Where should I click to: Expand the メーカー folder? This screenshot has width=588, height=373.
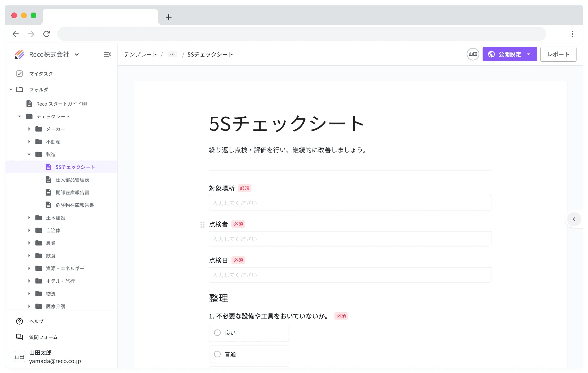pyautogui.click(x=29, y=129)
